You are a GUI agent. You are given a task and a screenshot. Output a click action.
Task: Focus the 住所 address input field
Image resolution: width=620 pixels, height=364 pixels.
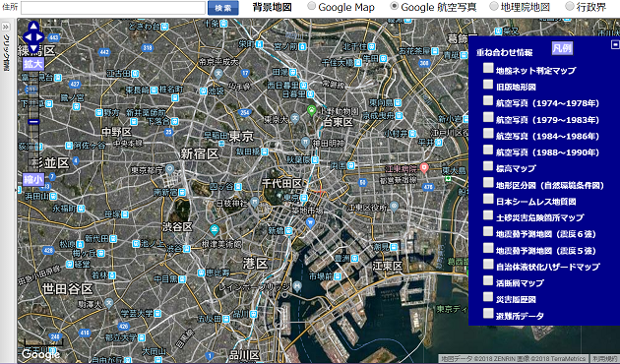(x=113, y=8)
